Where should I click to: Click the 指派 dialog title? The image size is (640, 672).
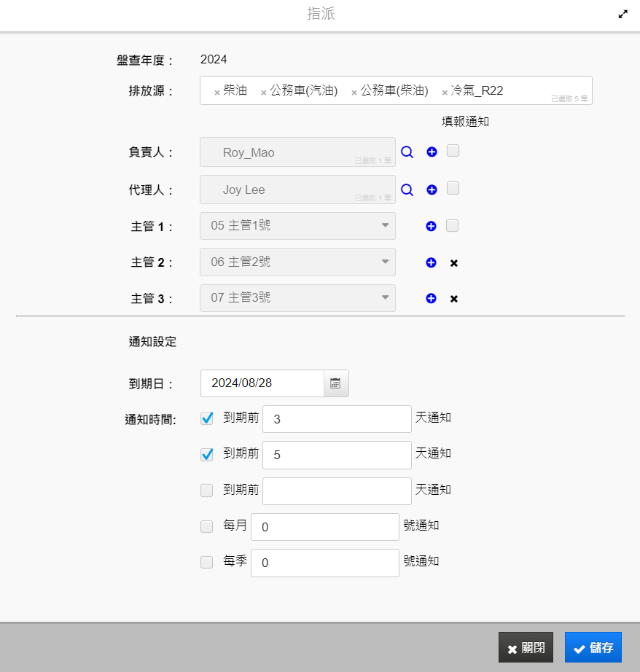321,14
